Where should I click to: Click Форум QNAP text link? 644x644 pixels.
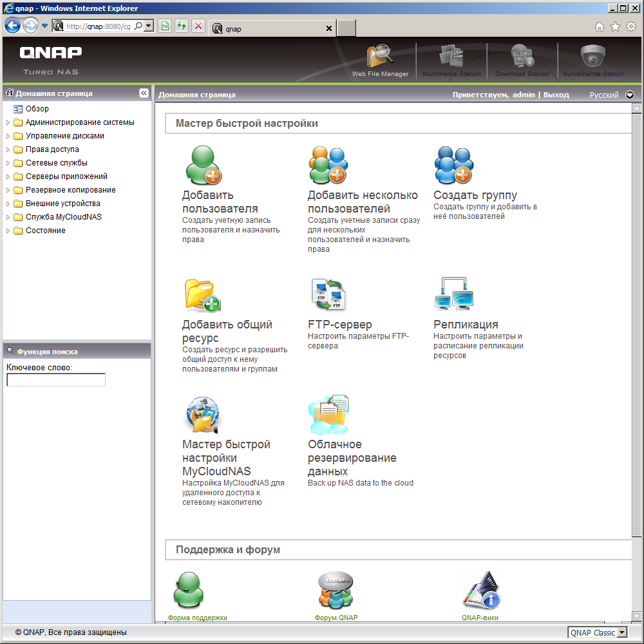(336, 618)
